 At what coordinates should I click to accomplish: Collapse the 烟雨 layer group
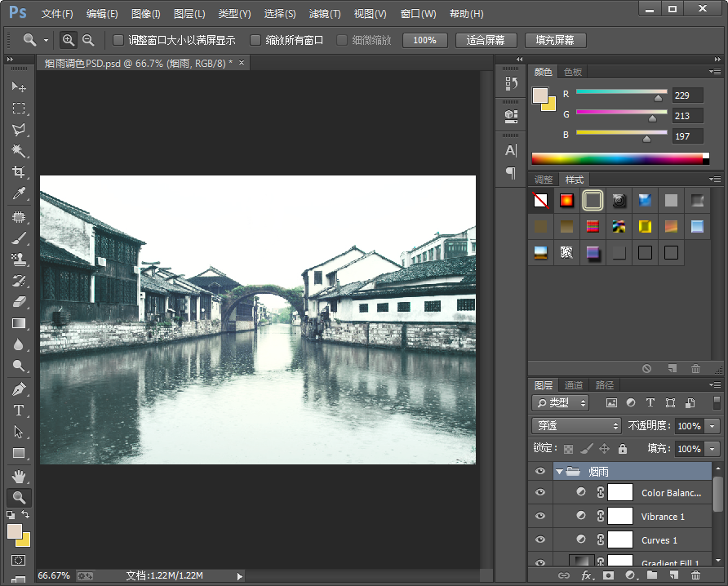(559, 471)
